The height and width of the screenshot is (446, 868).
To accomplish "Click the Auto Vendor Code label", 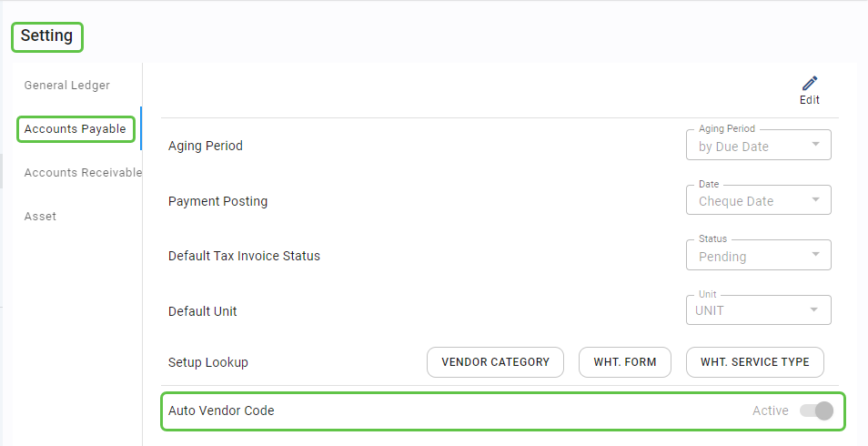I will tap(221, 411).
